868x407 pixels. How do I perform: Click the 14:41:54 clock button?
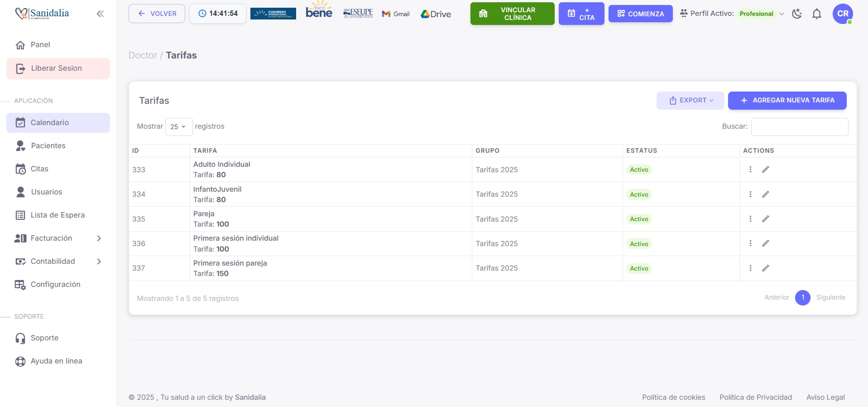tap(218, 14)
